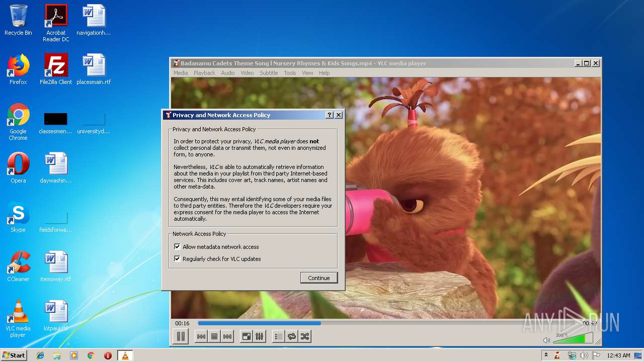Close the Privacy and Network Access Policy dialog
This screenshot has height=362, width=644.
pyautogui.click(x=339, y=115)
